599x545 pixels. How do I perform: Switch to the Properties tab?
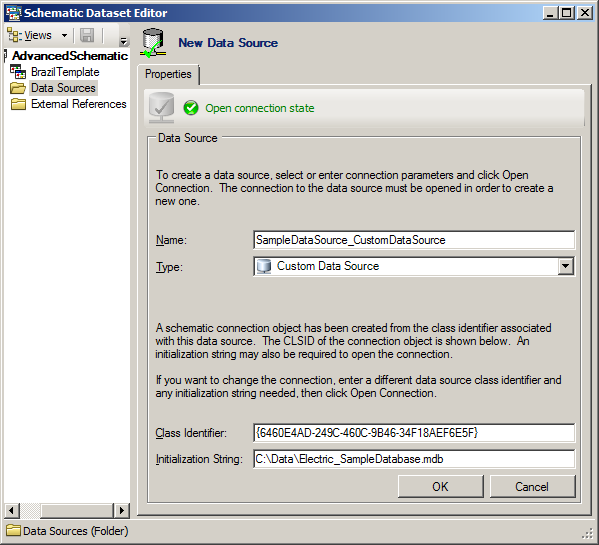[168, 74]
